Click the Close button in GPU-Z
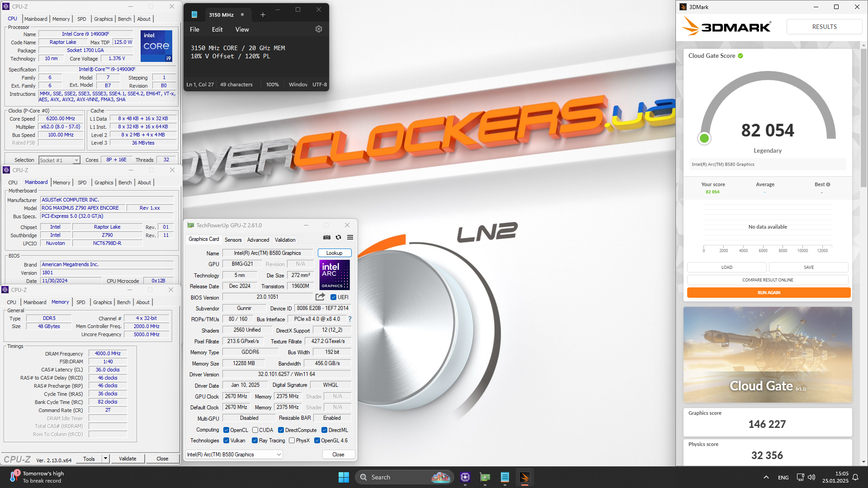The height and width of the screenshot is (488, 868). 338,455
